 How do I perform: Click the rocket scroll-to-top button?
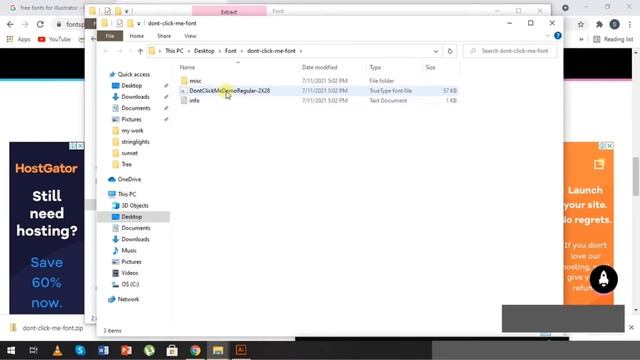tap(604, 279)
